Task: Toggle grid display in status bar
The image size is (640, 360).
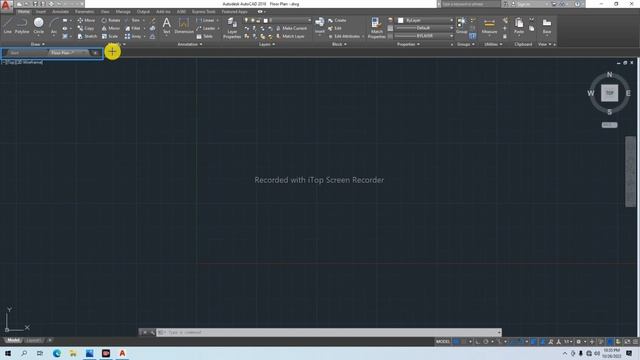Action: click(456, 341)
